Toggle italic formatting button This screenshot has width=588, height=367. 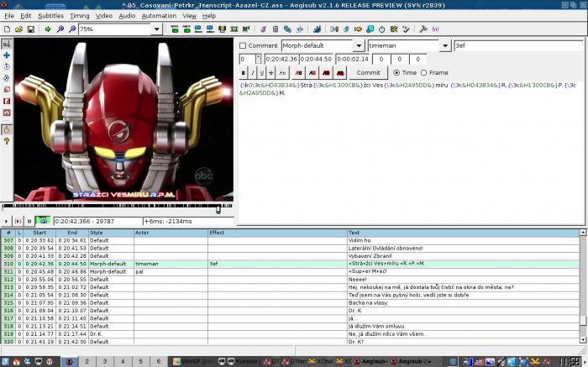tap(253, 73)
